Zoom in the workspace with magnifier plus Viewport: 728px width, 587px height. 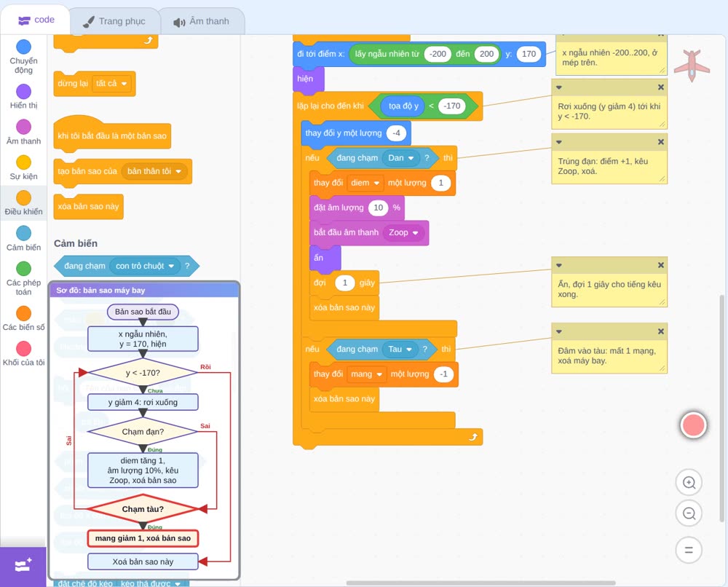(689, 483)
